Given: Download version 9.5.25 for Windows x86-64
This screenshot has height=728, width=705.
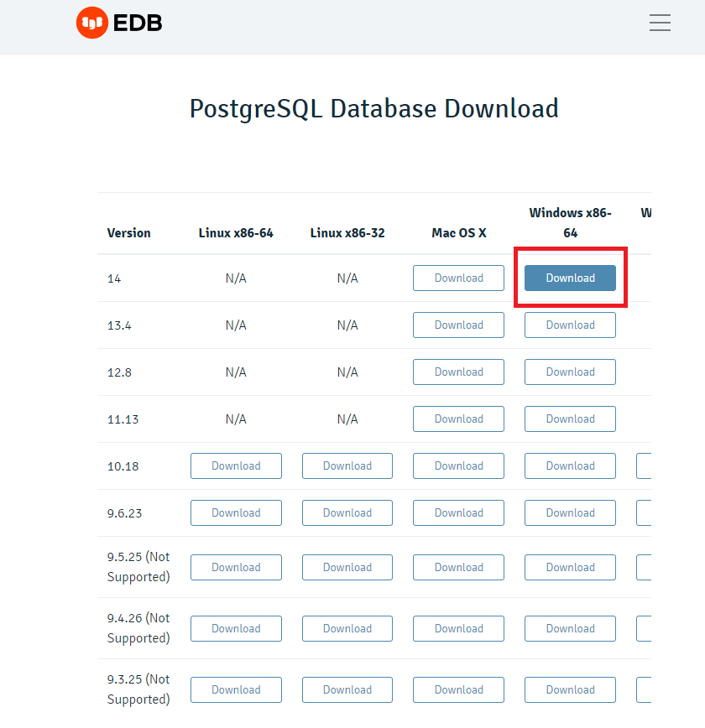Looking at the screenshot, I should coord(570,567).
